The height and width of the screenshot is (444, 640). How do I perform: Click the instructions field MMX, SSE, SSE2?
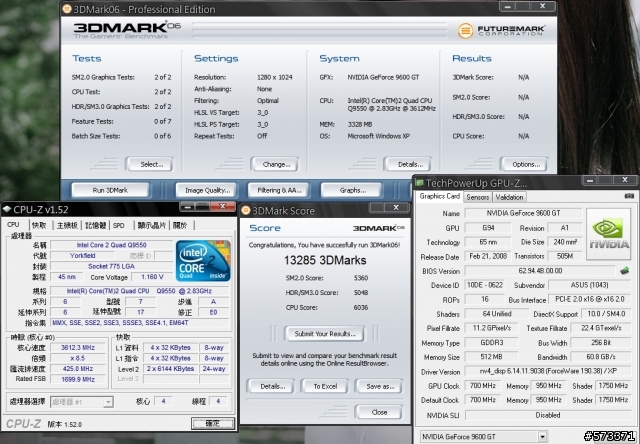[140, 323]
